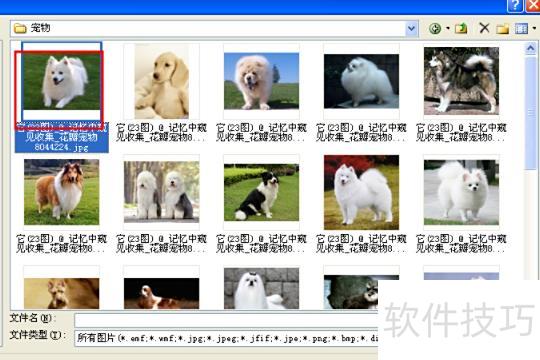The width and height of the screenshot is (540, 360).
Task: Select the white Pomeranian on dark background thumbnail
Action: (361, 81)
